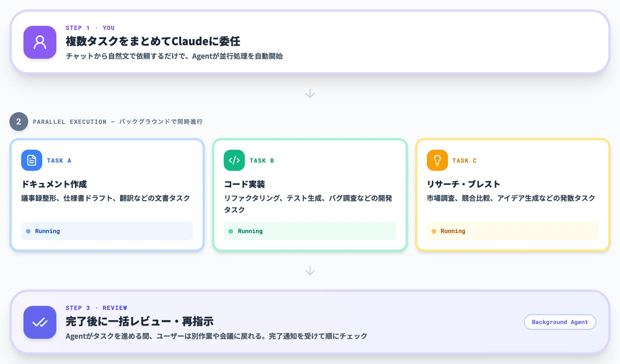Viewport: 620px width, 364px height.
Task: Click the orange lightbulb icon for Task C
Action: tap(437, 160)
